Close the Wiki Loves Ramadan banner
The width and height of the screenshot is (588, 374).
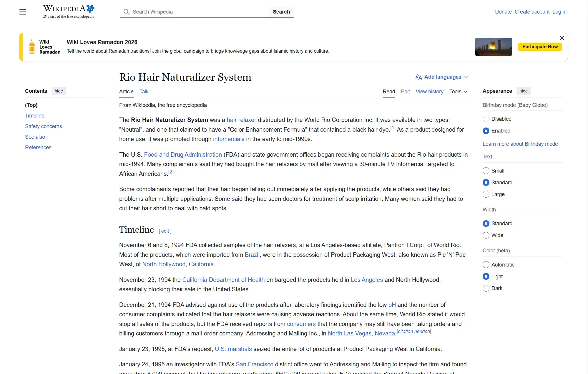coord(562,38)
